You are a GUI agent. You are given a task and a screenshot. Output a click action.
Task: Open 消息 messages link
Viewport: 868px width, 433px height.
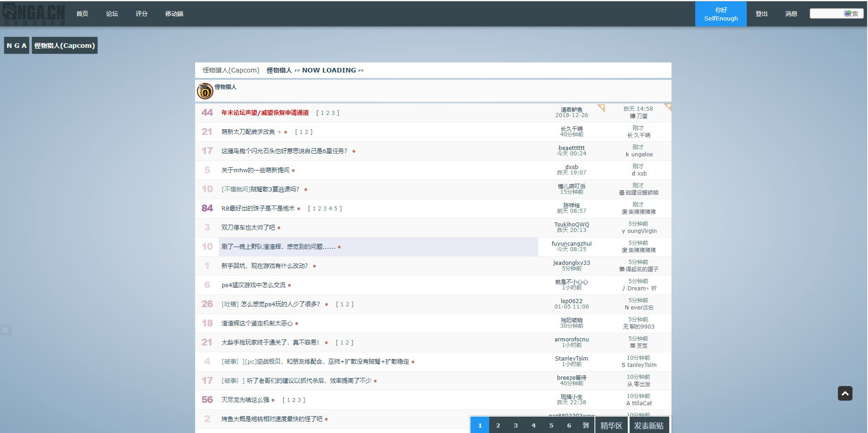[x=791, y=14]
